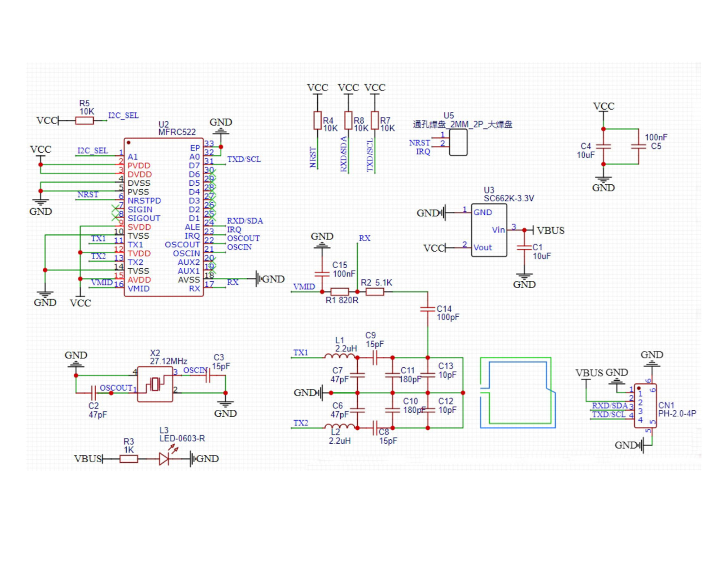The image size is (728, 582).
Task: Click the SC662K-3.3V regulator U3 box
Action: pyautogui.click(x=489, y=230)
